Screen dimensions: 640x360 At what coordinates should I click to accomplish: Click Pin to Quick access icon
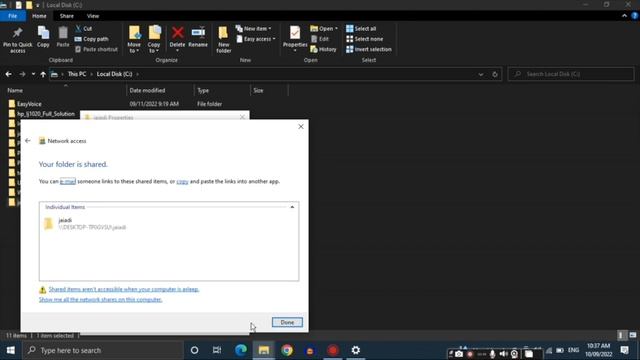(17, 40)
